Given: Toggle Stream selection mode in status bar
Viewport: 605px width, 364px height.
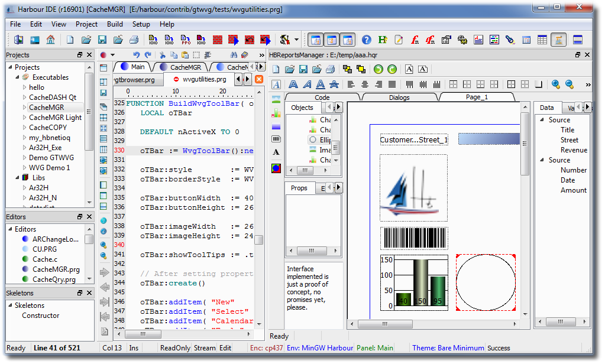Looking at the screenshot, I should click(205, 348).
